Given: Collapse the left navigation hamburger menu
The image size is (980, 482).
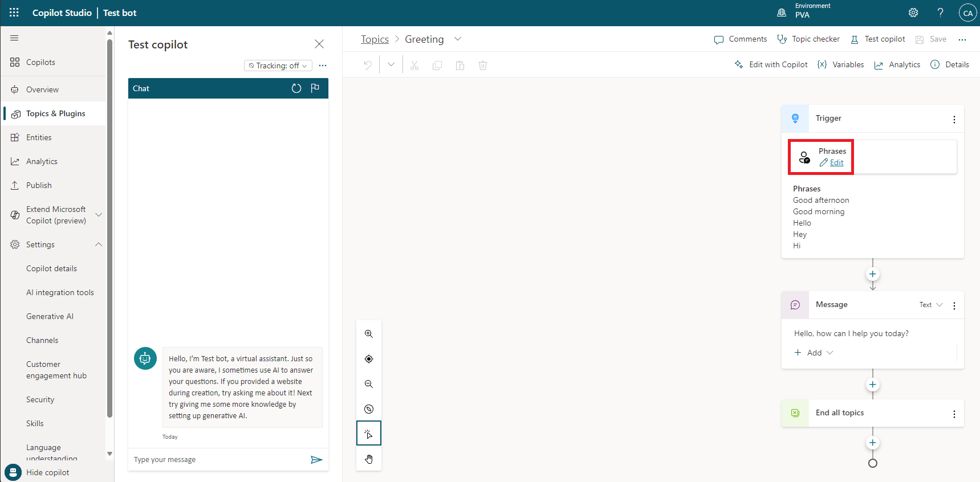Looking at the screenshot, I should [x=14, y=38].
